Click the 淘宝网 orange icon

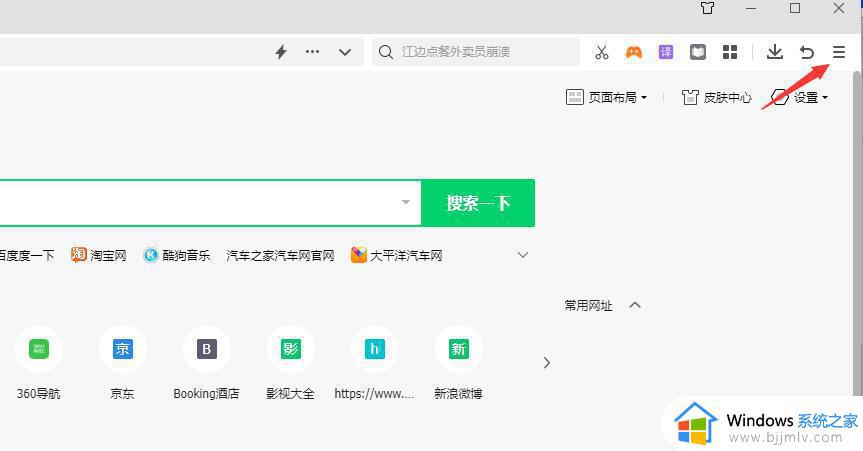[x=79, y=254]
